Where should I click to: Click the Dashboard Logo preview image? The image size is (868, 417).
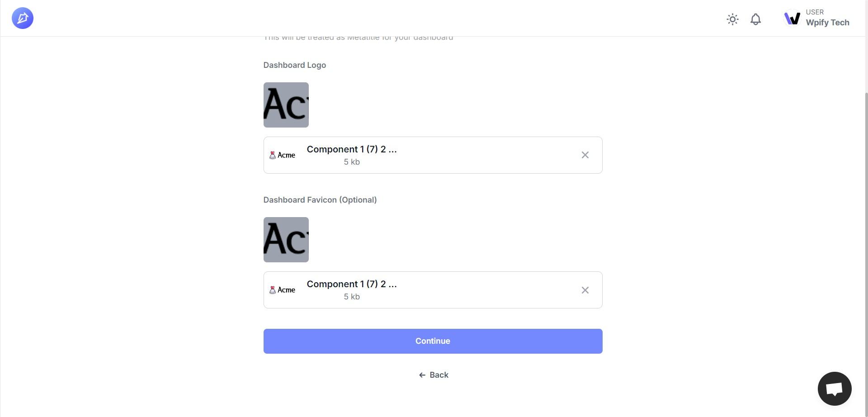[x=286, y=105]
